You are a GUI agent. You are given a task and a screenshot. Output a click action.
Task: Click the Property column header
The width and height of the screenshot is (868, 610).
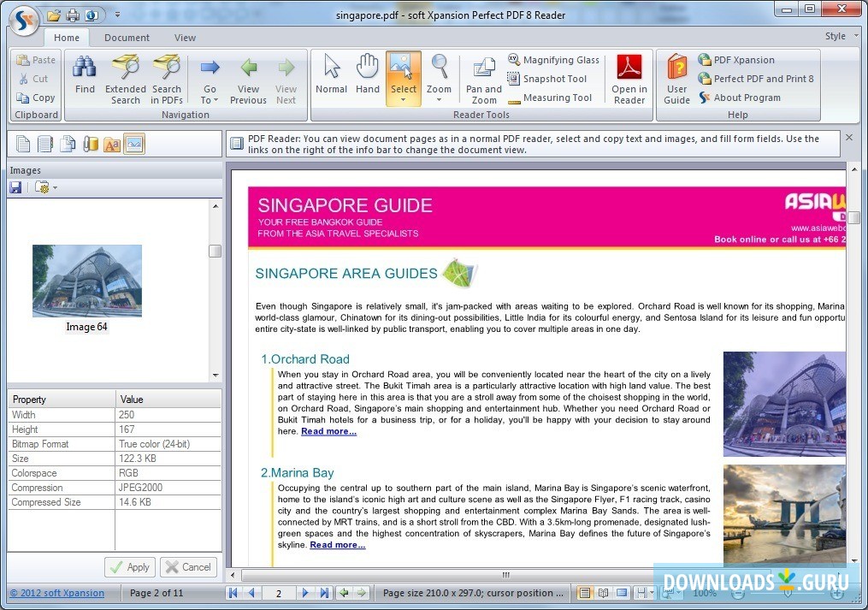point(62,400)
